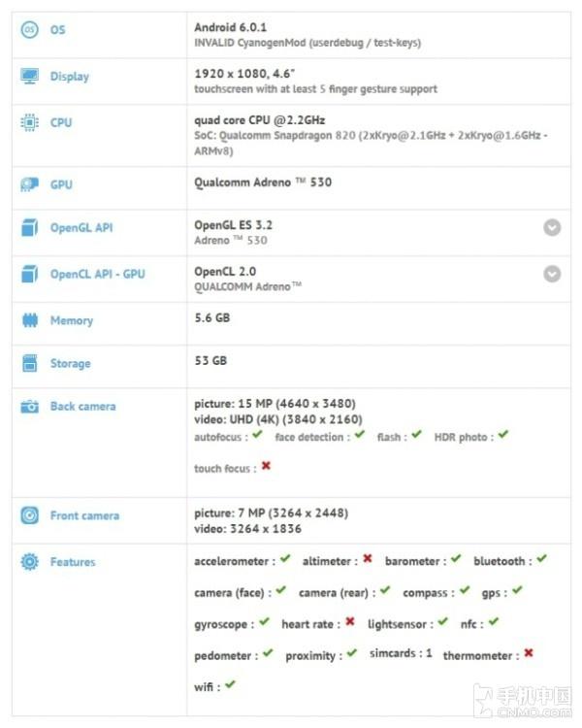Click the Display monitor icon
This screenshot has height=728, width=582.
pyautogui.click(x=30, y=76)
